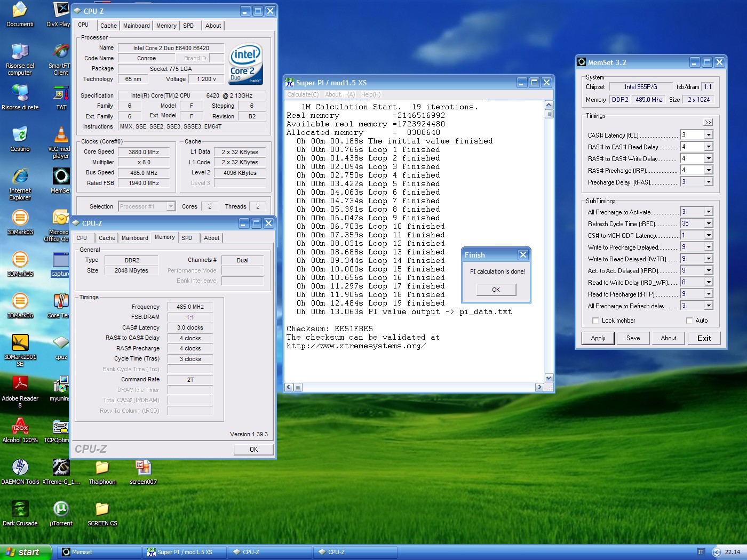Tick the Auto checkbox in MemSet

689,321
